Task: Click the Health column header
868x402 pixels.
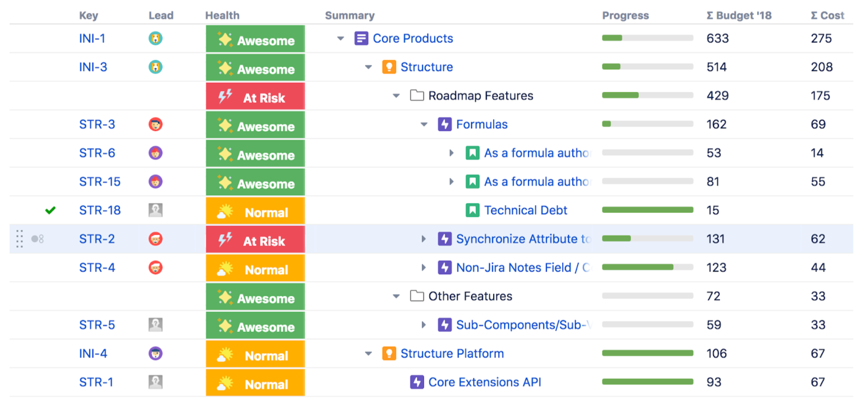Action: [x=222, y=16]
